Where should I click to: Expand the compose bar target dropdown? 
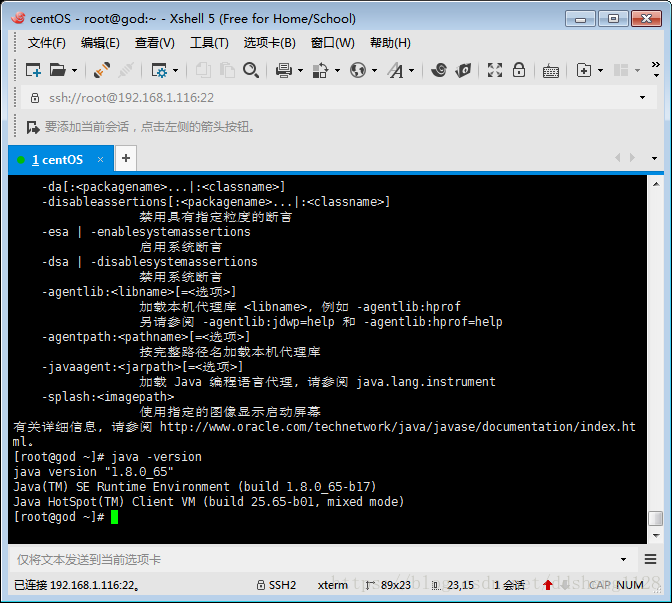[624, 560]
